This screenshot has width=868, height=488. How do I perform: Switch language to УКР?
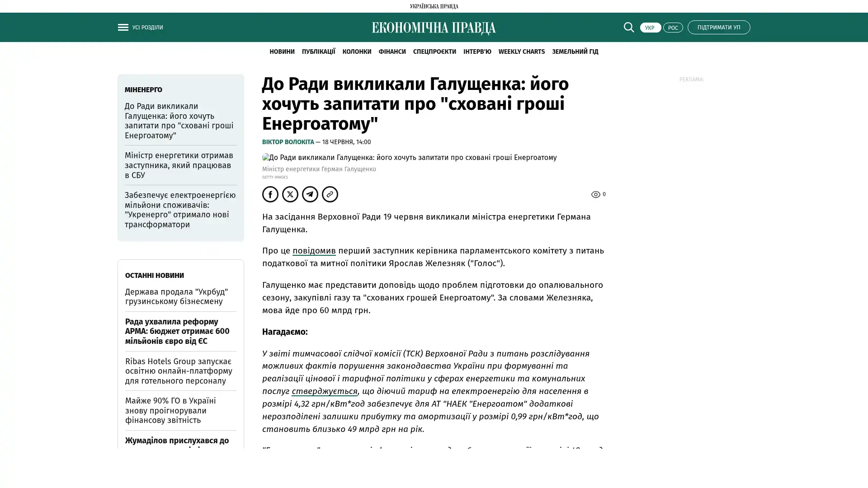tap(650, 28)
